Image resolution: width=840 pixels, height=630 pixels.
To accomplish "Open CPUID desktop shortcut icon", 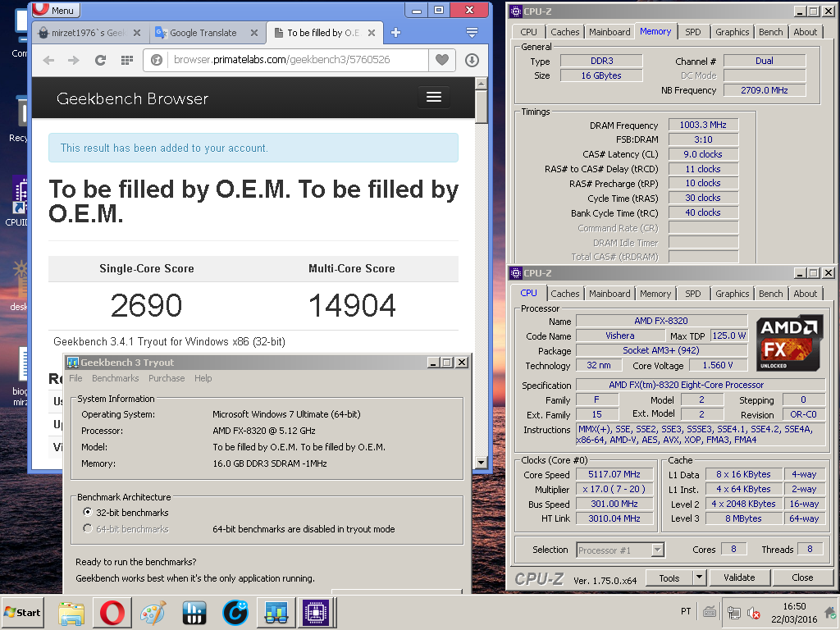I will 20,201.
